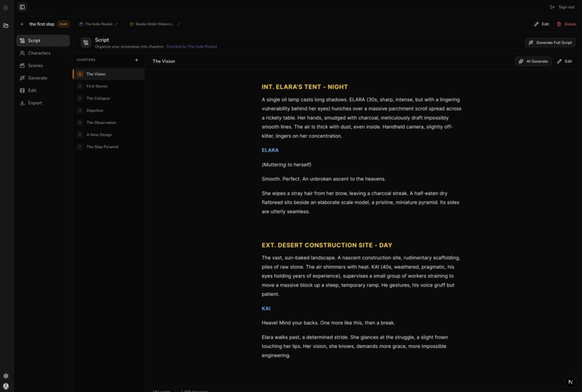The image size is (582, 392).
Task: Click the project Edit button at top
Action: click(x=542, y=24)
